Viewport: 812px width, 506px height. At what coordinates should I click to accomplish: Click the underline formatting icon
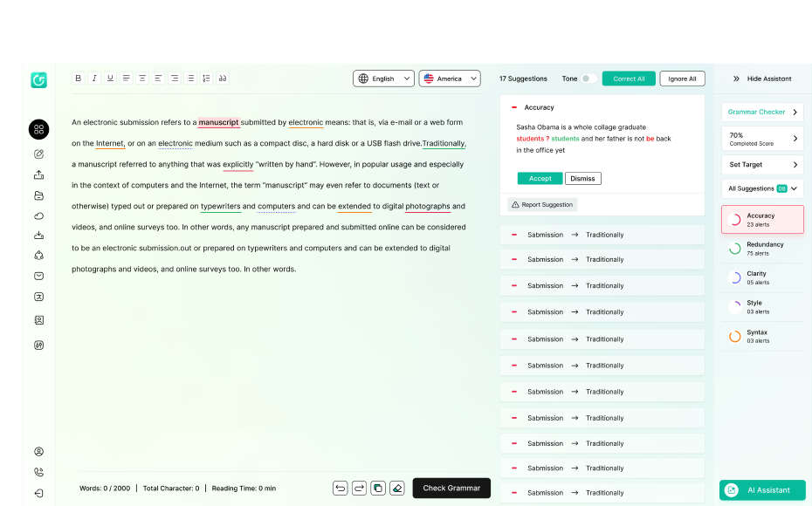point(110,79)
